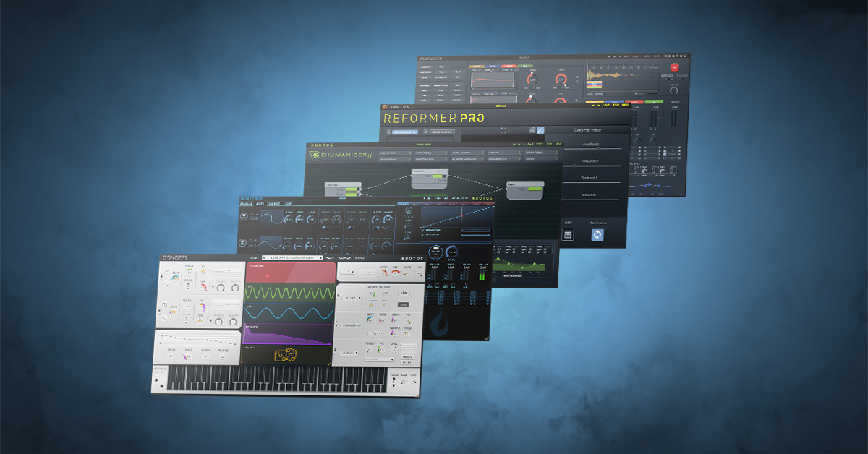This screenshot has height=454, width=868.
Task: Click the LINK button in Concept delay section
Action: point(404,293)
